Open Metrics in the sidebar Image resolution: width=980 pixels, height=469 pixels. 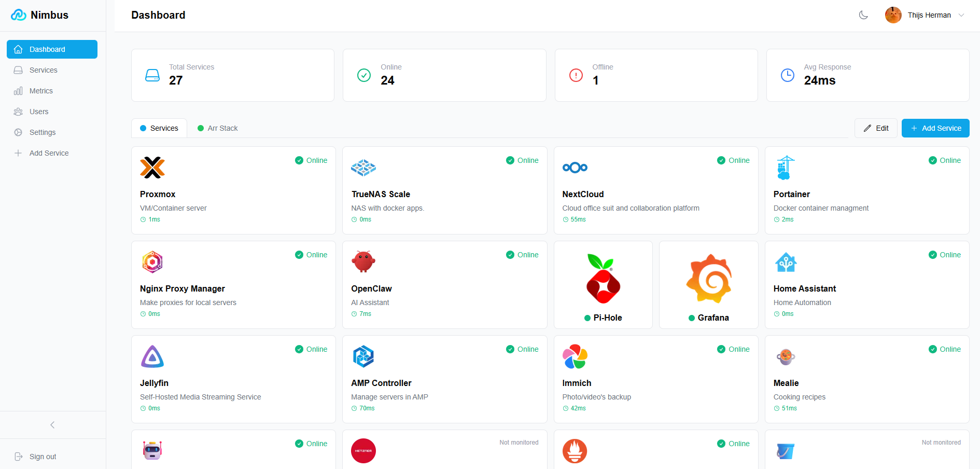(52, 91)
